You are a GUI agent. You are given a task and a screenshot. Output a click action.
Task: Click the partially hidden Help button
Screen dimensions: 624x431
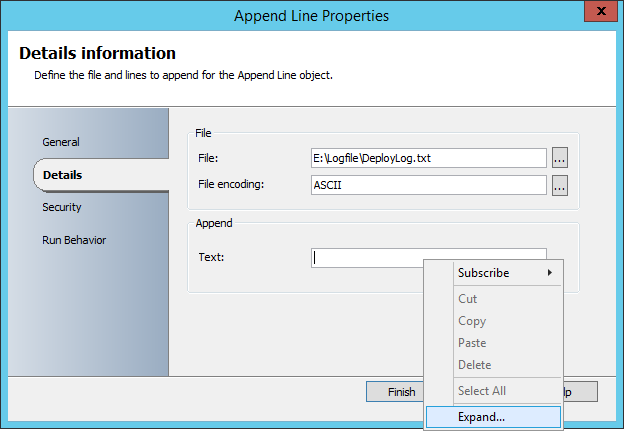(581, 392)
